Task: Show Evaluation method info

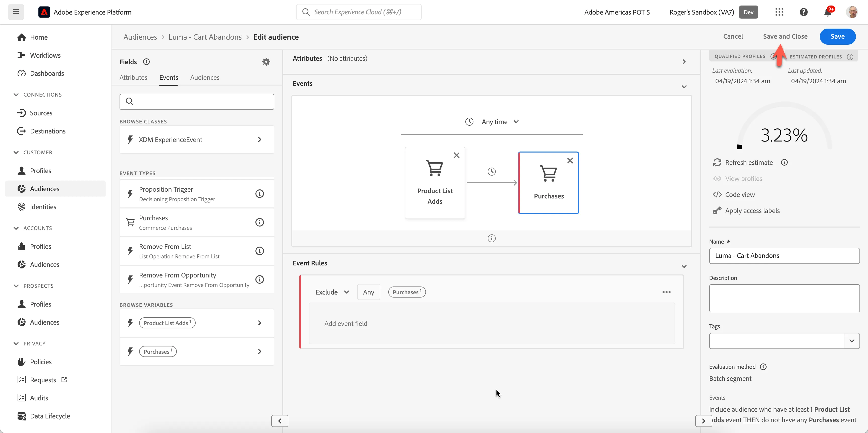Action: click(x=763, y=367)
